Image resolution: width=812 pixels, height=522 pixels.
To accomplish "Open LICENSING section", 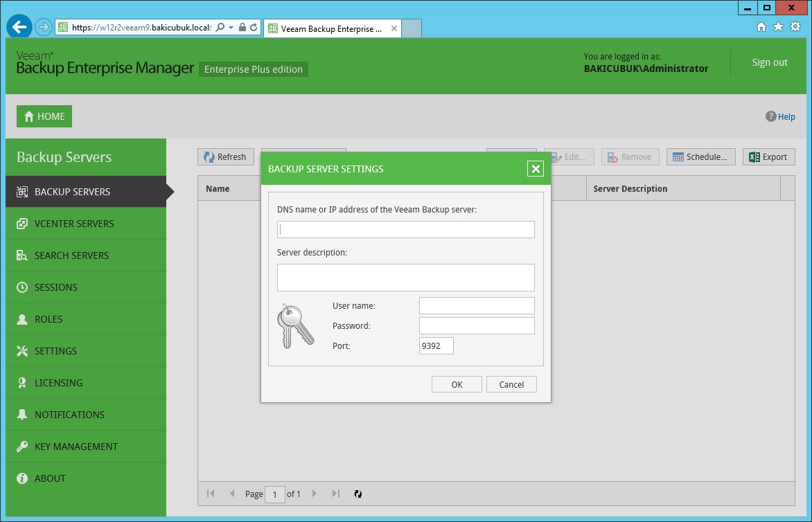I will point(86,383).
